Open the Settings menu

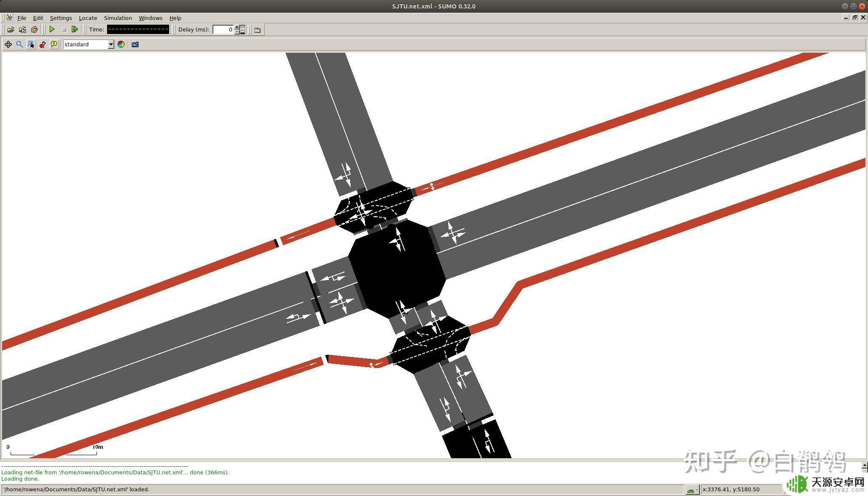tap(61, 18)
